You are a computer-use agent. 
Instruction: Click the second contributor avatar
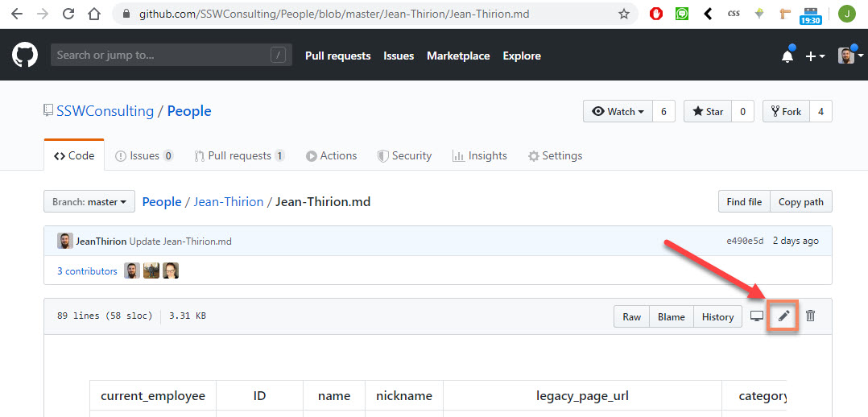pos(151,270)
